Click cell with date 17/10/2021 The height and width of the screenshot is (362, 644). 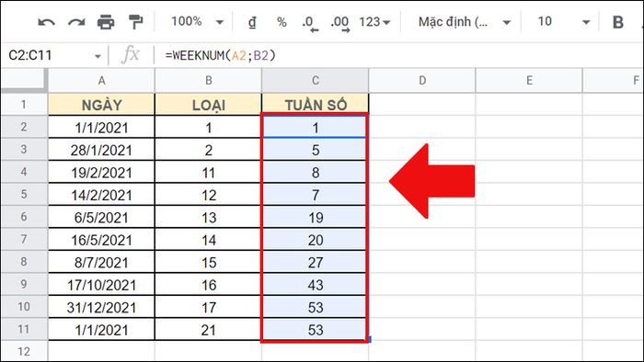[101, 285]
